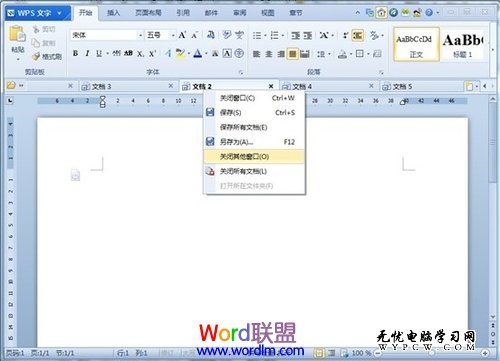Open the 插入 ribbon tab
This screenshot has width=500, height=361.
(113, 13)
